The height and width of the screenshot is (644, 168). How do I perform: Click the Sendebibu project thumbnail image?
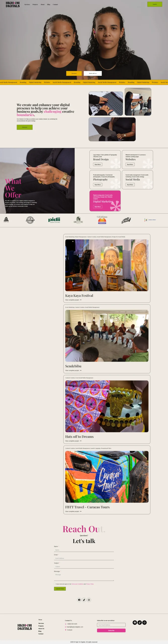tap(107, 336)
